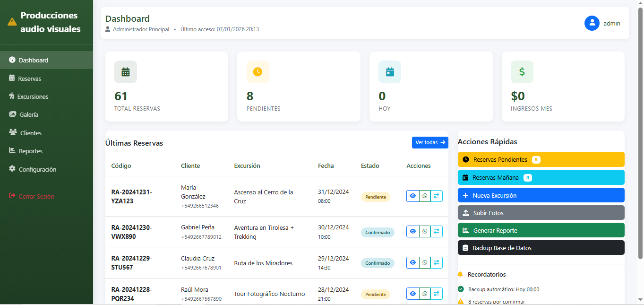Click the clock icon on Pendientes card
This screenshot has height=305, width=644.
point(258,72)
